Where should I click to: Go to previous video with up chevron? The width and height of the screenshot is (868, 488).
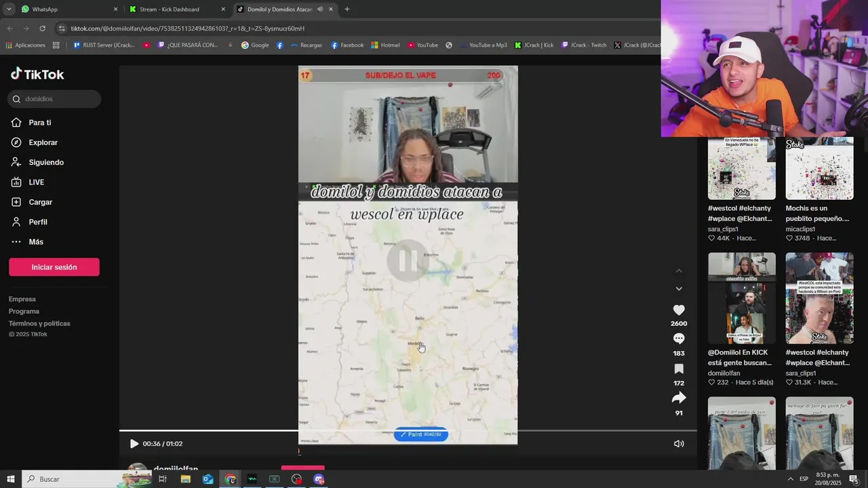pyautogui.click(x=679, y=271)
